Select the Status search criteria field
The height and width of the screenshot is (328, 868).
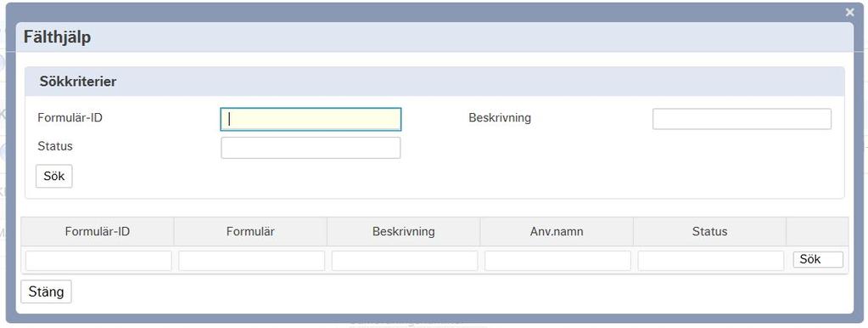pyautogui.click(x=311, y=148)
